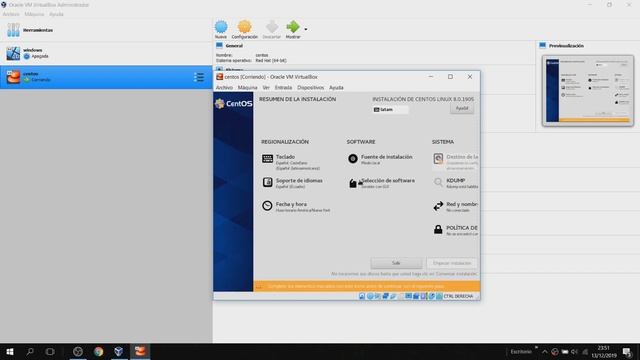
Task: Open KDUMP configuration
Action: point(455,183)
